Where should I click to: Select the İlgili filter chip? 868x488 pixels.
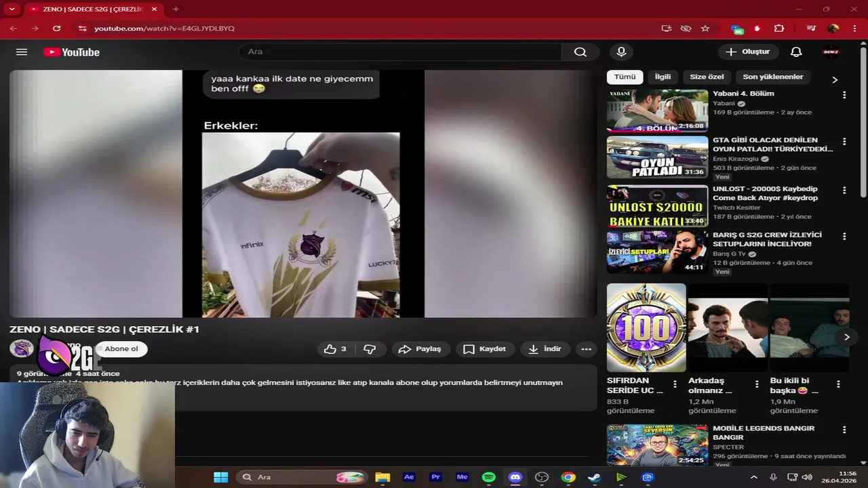[663, 77]
